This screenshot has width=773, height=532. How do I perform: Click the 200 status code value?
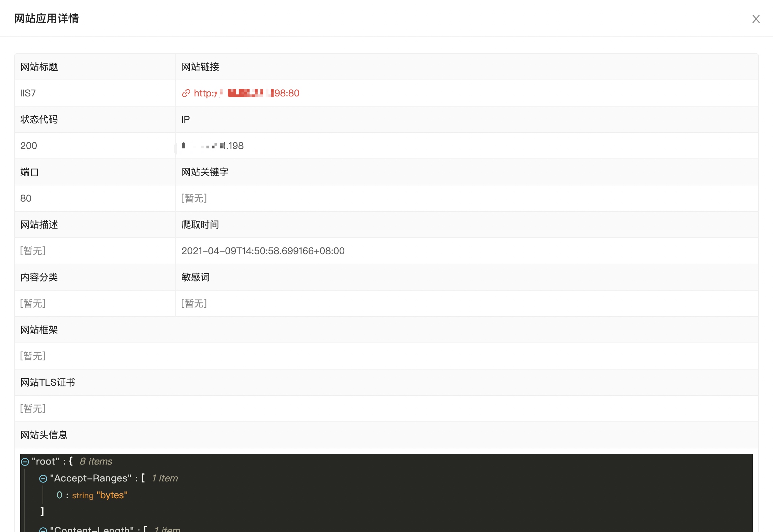[29, 146]
